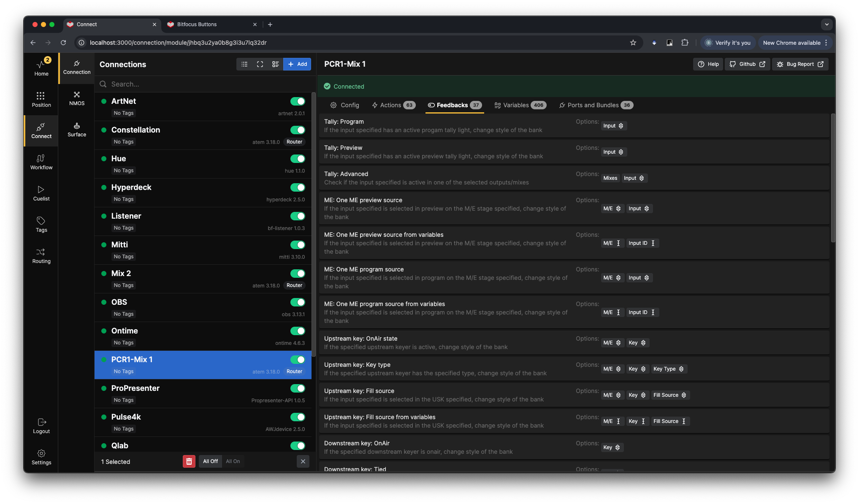Select Surface in the sub-navigation

[x=77, y=129]
